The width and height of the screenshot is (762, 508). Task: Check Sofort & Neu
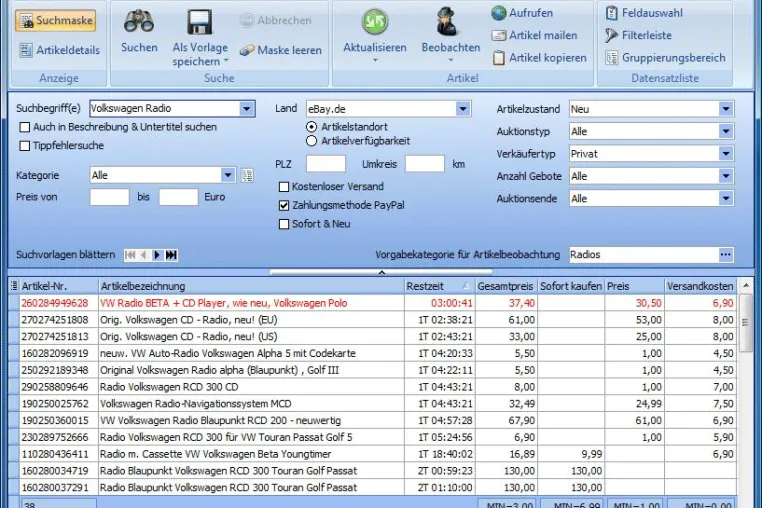tap(284, 224)
